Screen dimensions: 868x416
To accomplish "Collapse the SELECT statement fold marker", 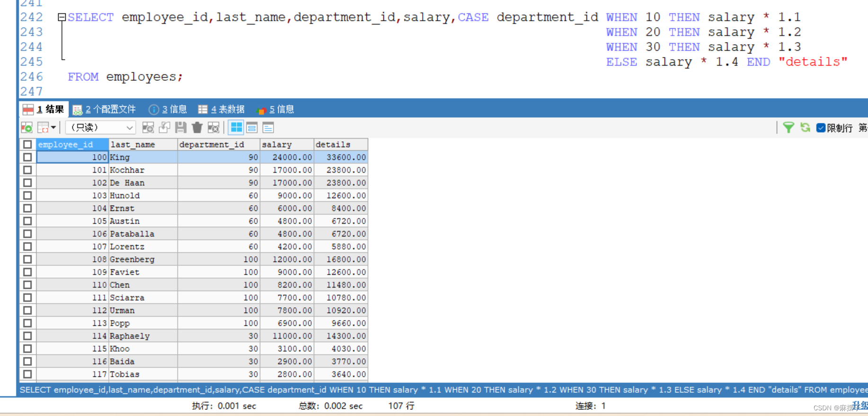I will coord(62,17).
